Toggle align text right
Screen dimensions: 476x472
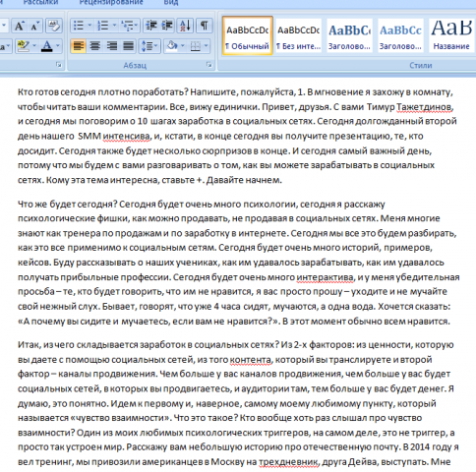point(112,46)
